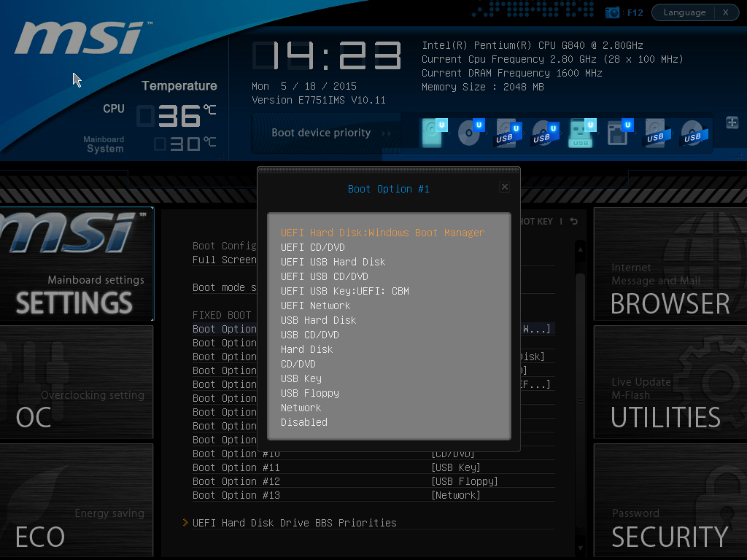Viewport: 747px width, 560px height.
Task: Select Network boot option in popup
Action: (x=301, y=408)
